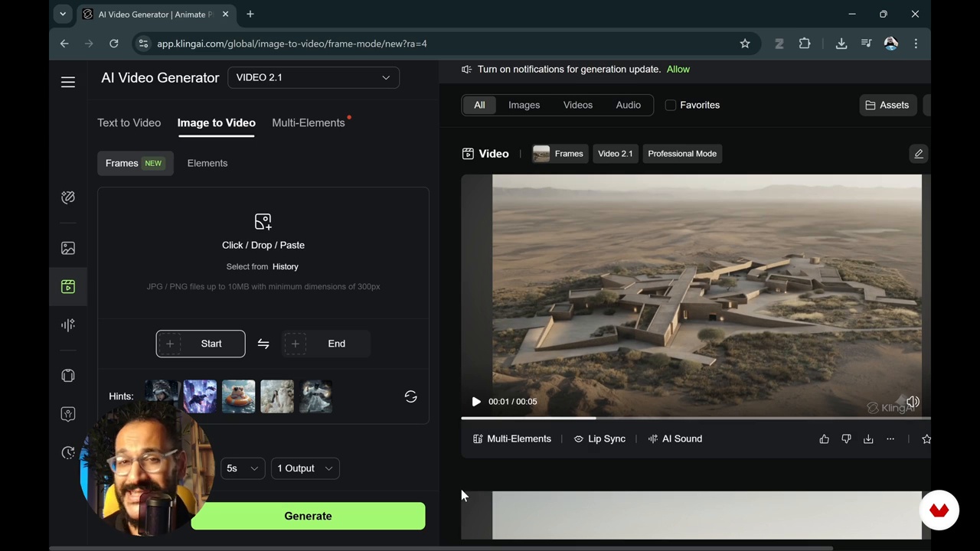Select the fourth hint thumbnail
This screenshot has width=980, height=551.
click(277, 396)
